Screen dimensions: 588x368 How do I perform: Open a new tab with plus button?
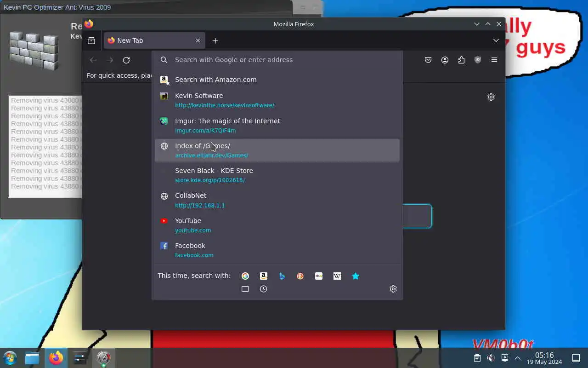[x=215, y=40]
